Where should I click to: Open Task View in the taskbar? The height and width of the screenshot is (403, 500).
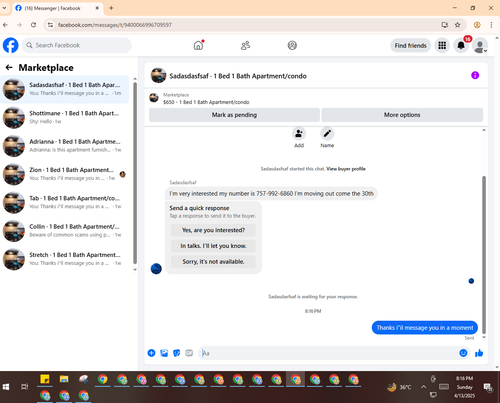[24, 387]
